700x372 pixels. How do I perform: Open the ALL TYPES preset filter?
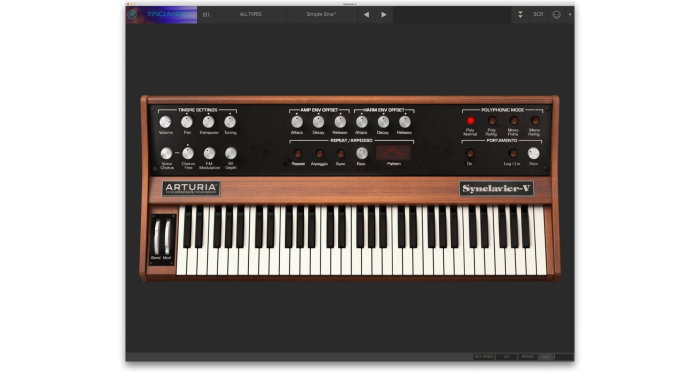[250, 14]
